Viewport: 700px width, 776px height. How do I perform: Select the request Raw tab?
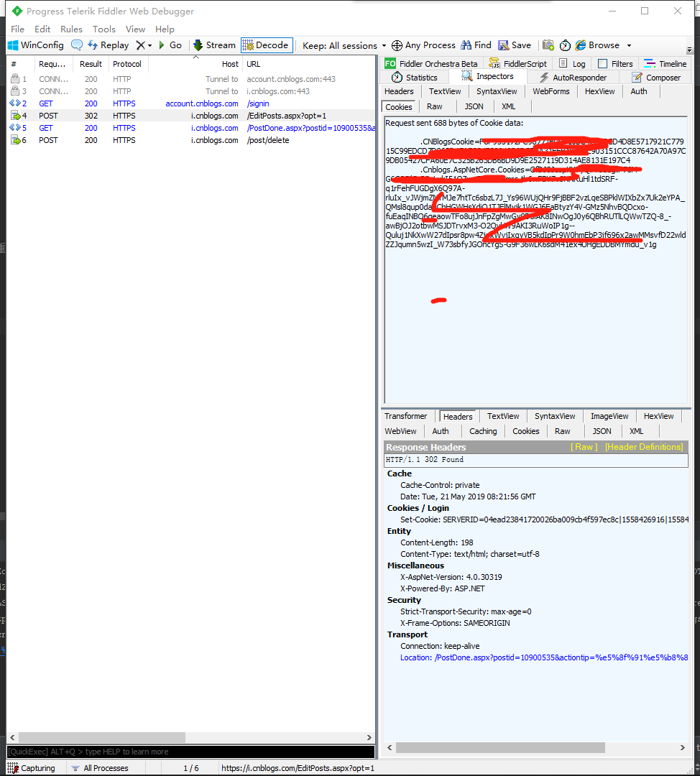(x=435, y=106)
